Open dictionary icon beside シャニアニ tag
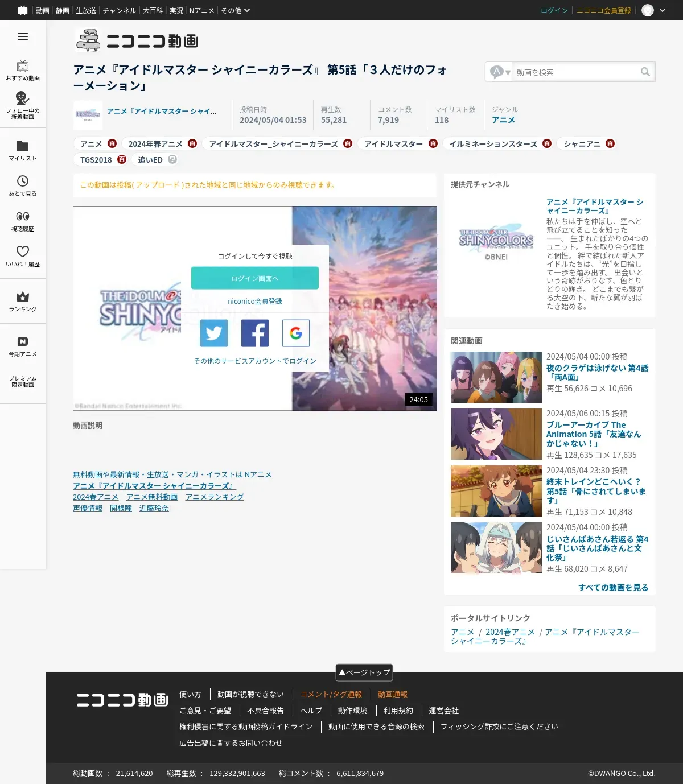 point(610,143)
